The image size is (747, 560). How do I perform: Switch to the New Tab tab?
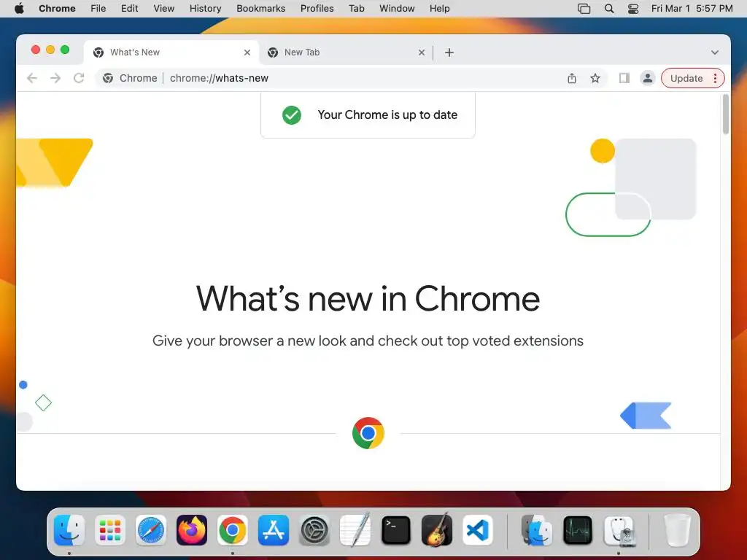(x=346, y=52)
